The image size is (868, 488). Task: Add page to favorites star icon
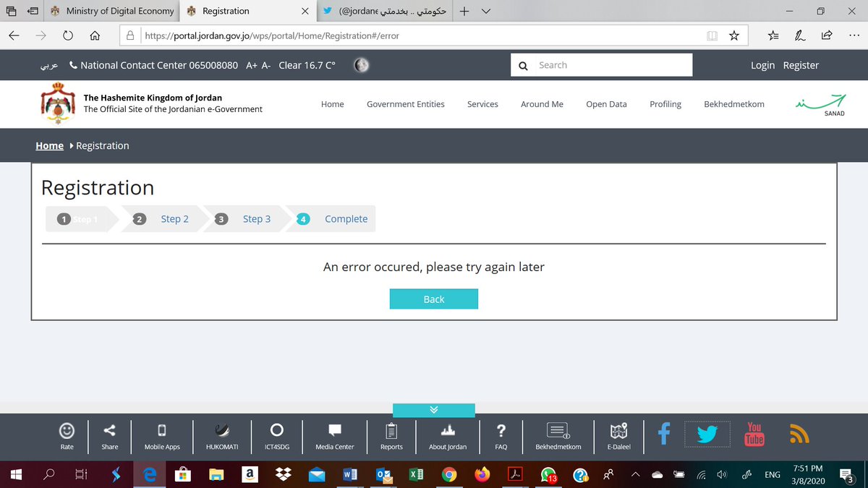[734, 35]
